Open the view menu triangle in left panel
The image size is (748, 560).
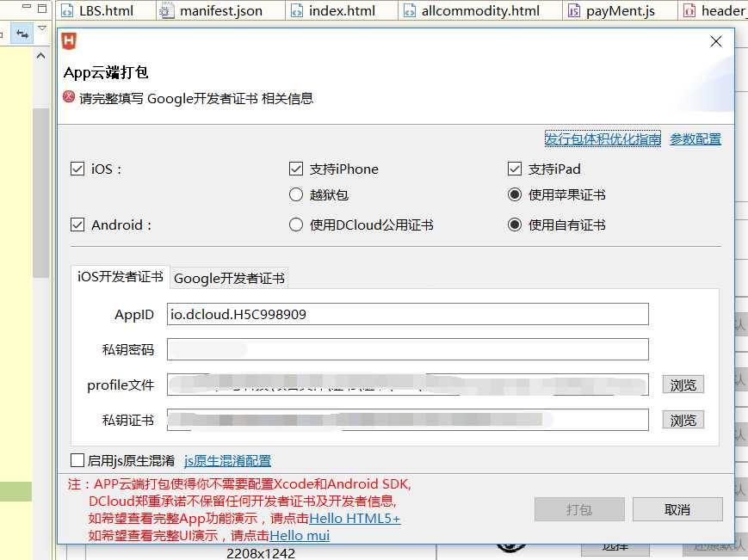point(42,29)
